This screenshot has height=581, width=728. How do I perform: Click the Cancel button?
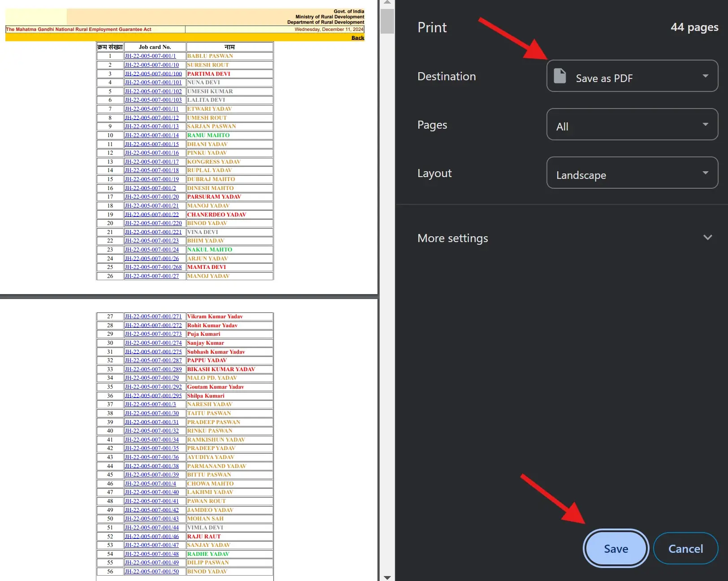[685, 548]
